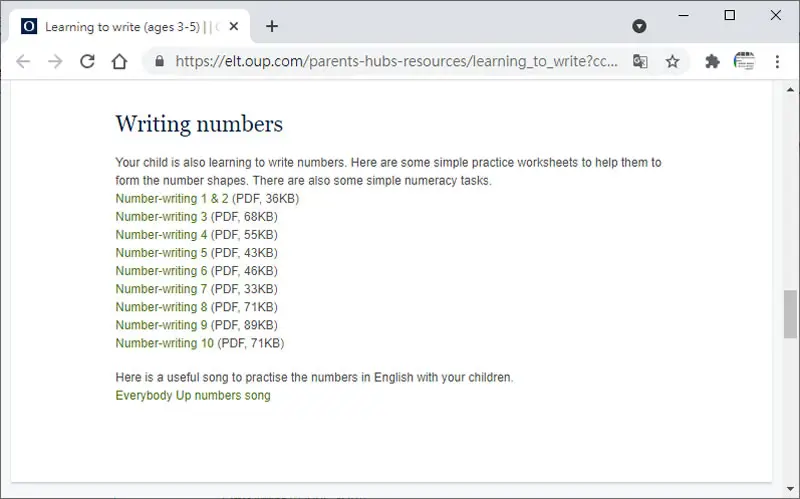Close the Learning to write tab
This screenshot has width=800, height=499.
click(234, 27)
